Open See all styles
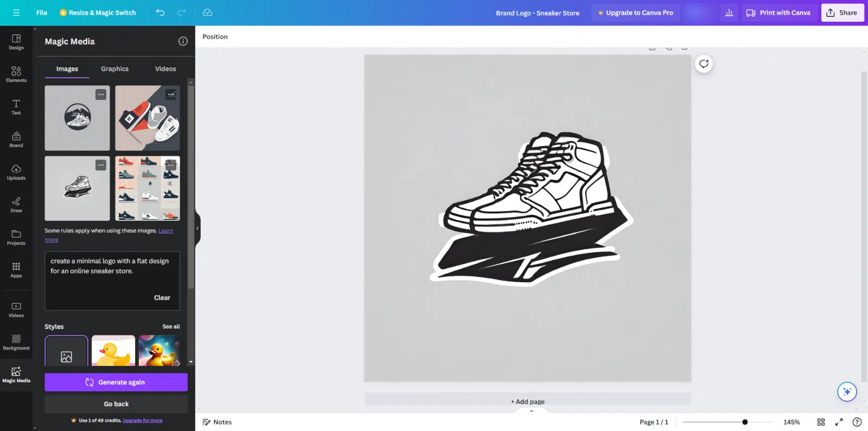 pos(171,327)
